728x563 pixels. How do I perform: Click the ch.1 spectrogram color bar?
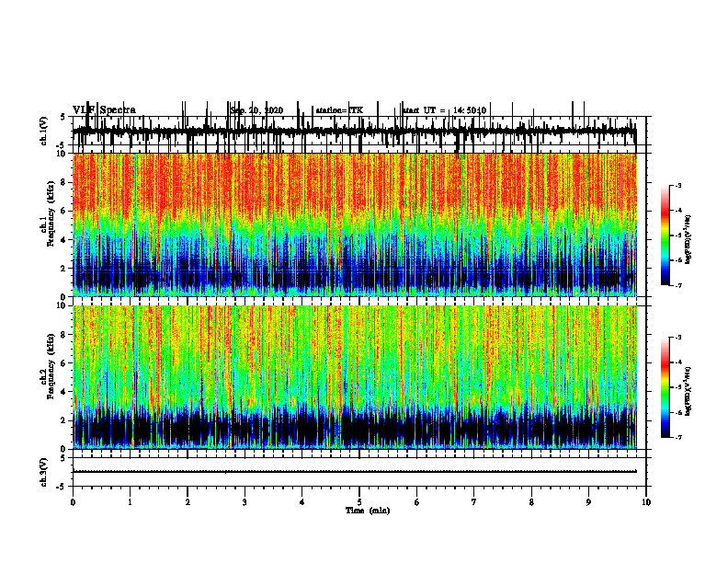pyautogui.click(x=665, y=236)
